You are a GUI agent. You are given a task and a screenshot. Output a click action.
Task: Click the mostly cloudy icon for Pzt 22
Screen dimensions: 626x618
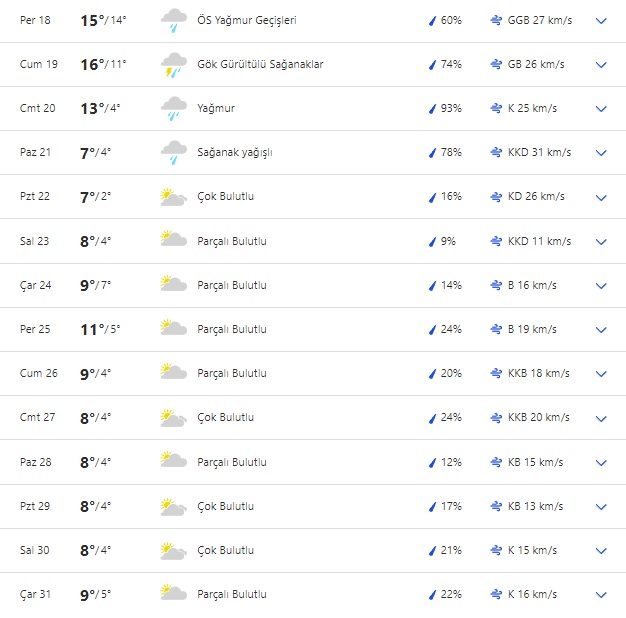173,197
